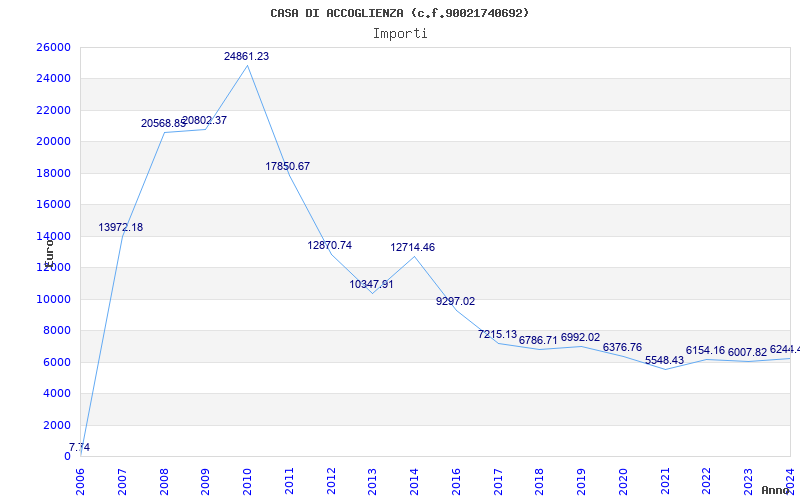Click the x-axis year 2010
This screenshot has width=800, height=500.
[x=247, y=482]
